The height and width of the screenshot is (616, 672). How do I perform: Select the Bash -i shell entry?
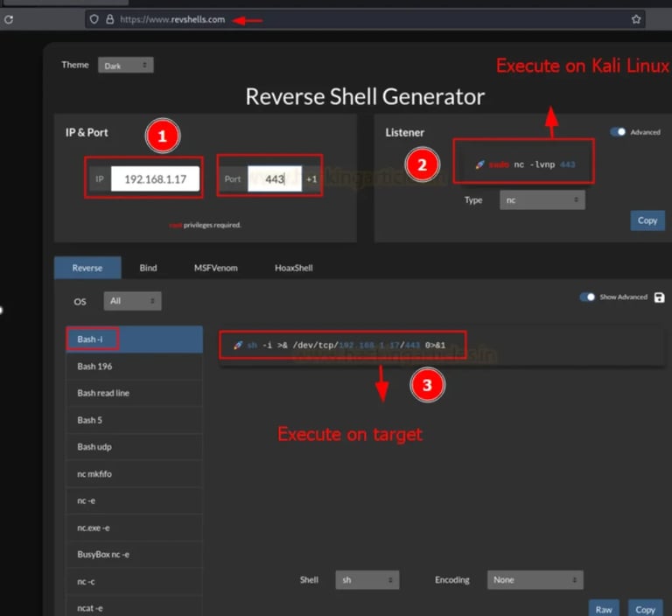134,339
